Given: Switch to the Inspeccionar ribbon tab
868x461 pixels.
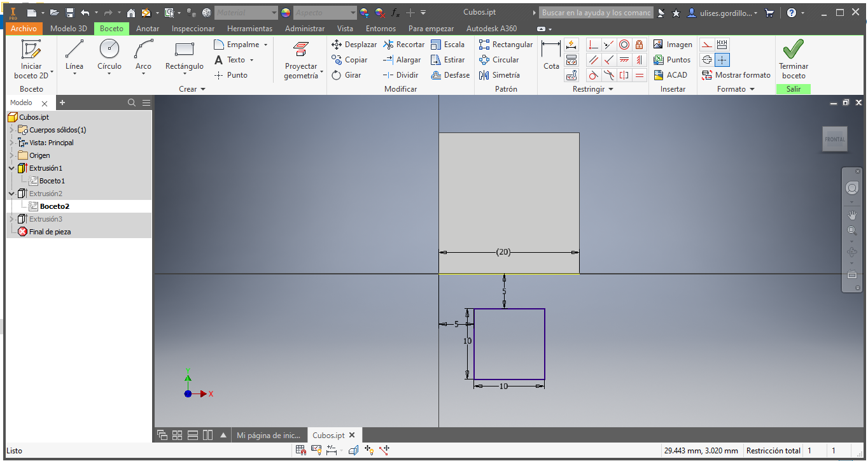Looking at the screenshot, I should coord(193,29).
